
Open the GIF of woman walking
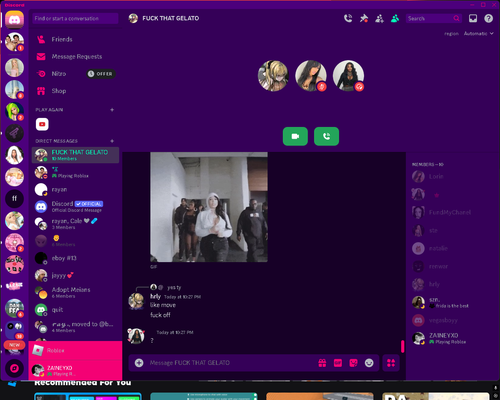click(x=209, y=207)
